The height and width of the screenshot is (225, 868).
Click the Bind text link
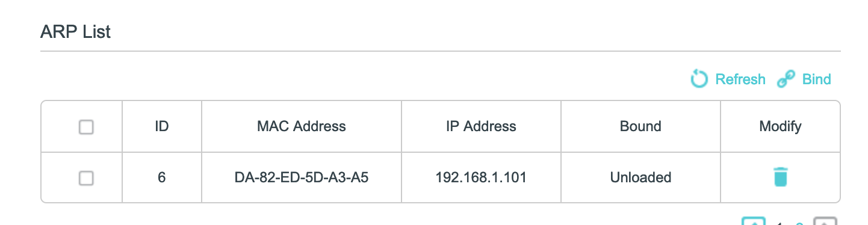[x=817, y=79]
